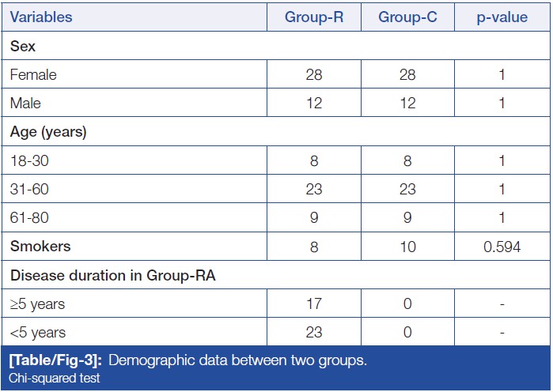Image resolution: width=553 pixels, height=392 pixels.
Task: Select the Smokers Group-C value 10
Action: pyautogui.click(x=407, y=247)
